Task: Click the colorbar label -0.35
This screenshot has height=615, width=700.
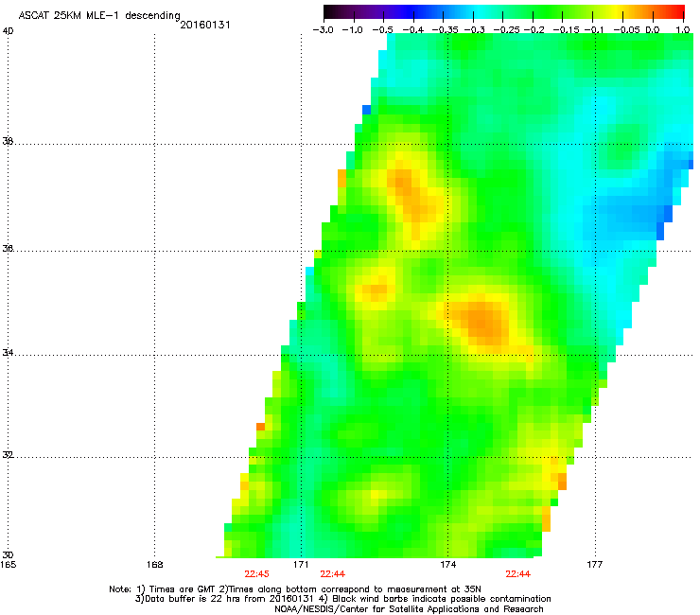Action: (446, 30)
